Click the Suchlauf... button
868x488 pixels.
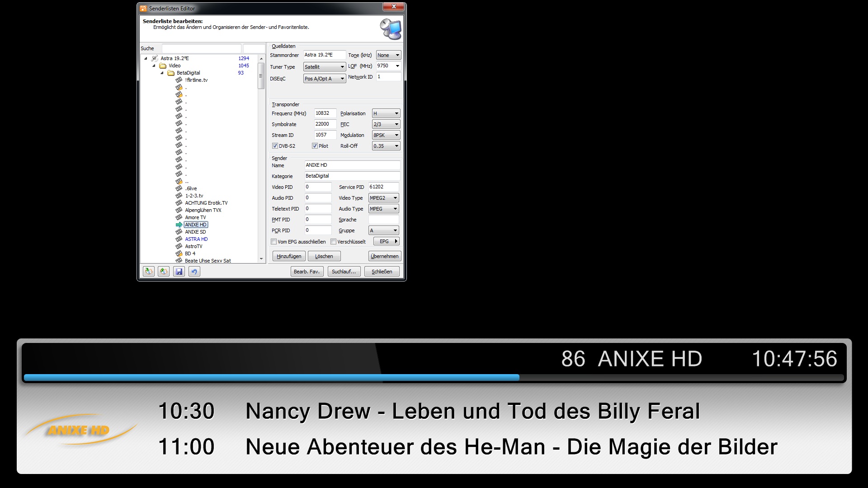coord(344,272)
